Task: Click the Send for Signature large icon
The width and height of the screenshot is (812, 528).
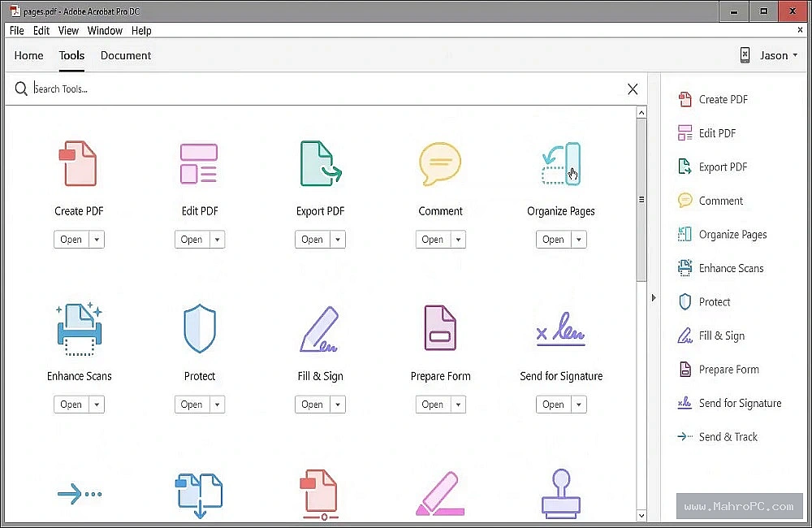Action: [561, 329]
